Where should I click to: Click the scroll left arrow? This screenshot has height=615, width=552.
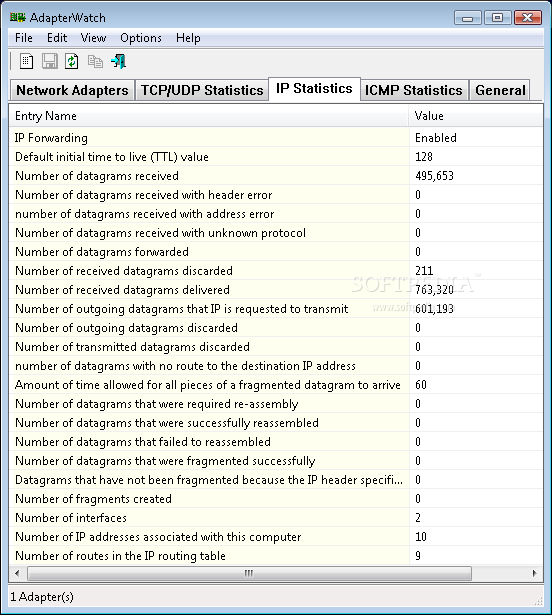[x=17, y=573]
